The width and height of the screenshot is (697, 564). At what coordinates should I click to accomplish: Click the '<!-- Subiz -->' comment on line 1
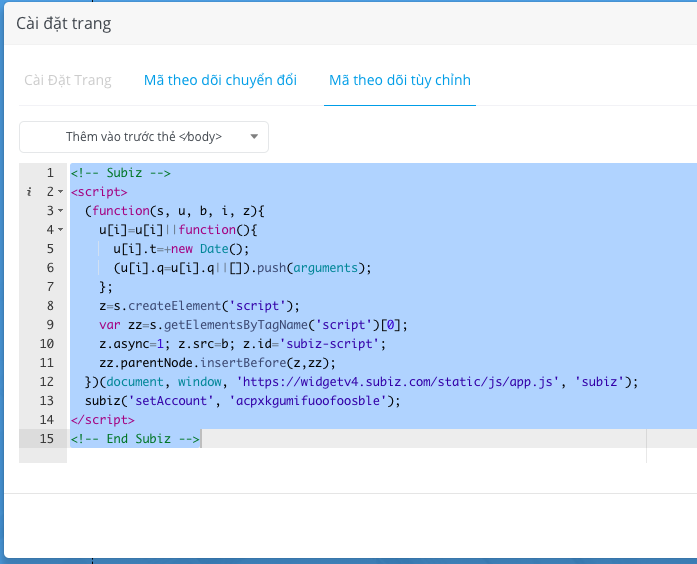120,173
